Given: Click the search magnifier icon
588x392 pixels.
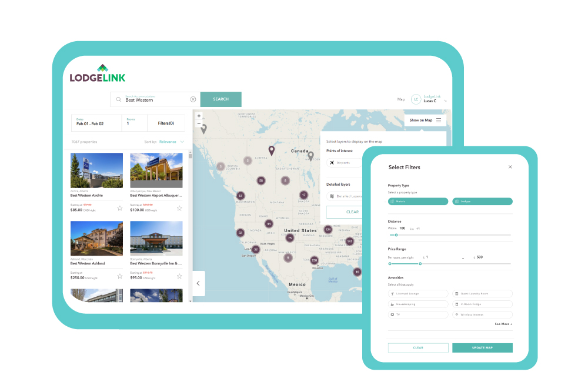Looking at the screenshot, I should [119, 99].
